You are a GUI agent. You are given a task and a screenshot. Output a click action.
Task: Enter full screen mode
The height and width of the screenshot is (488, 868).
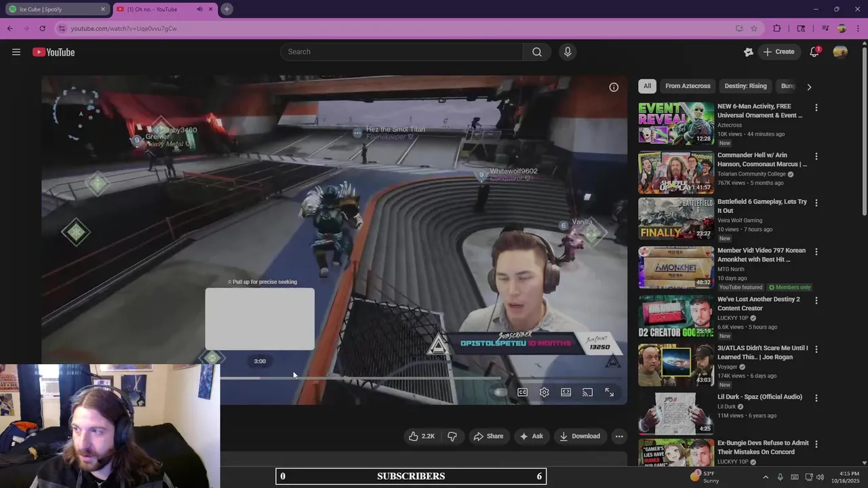coord(609,392)
